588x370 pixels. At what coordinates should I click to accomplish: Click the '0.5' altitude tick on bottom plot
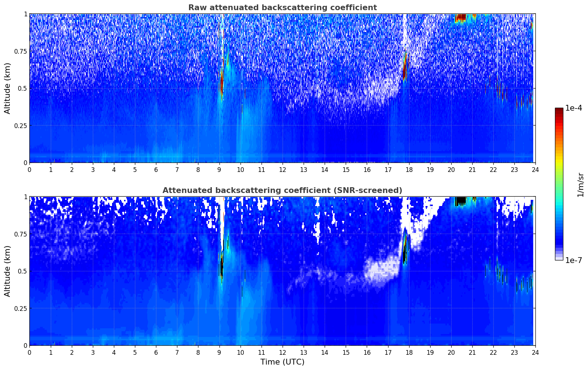tap(22, 271)
